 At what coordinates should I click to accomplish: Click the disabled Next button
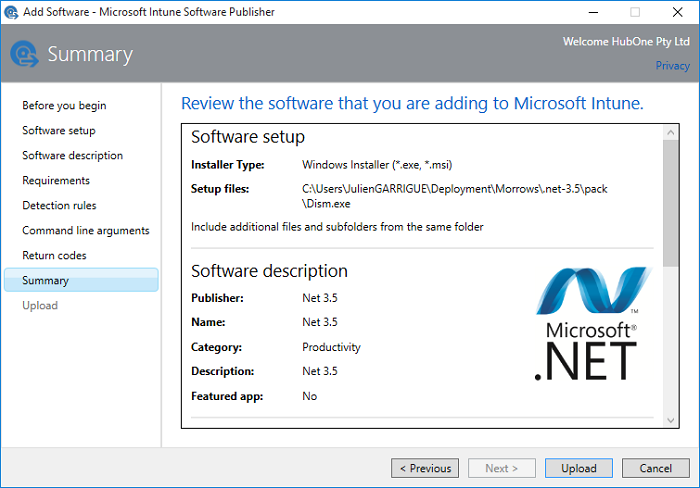point(502,468)
